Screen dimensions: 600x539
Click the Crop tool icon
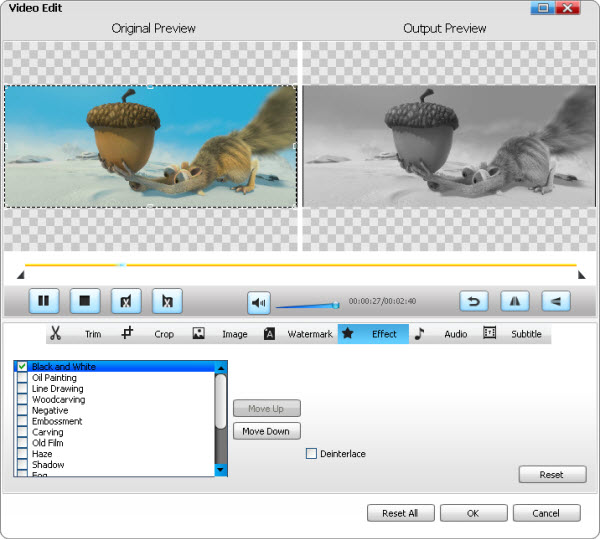[x=127, y=333]
